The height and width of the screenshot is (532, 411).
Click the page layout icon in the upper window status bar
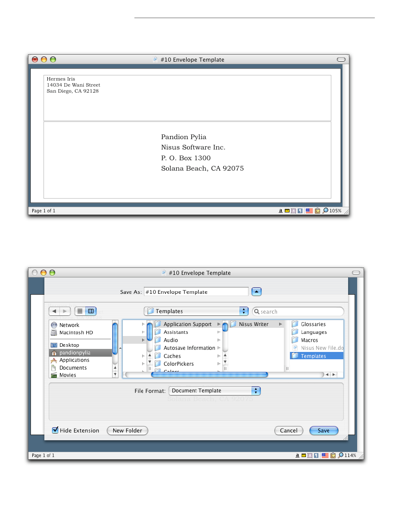coord(293,211)
